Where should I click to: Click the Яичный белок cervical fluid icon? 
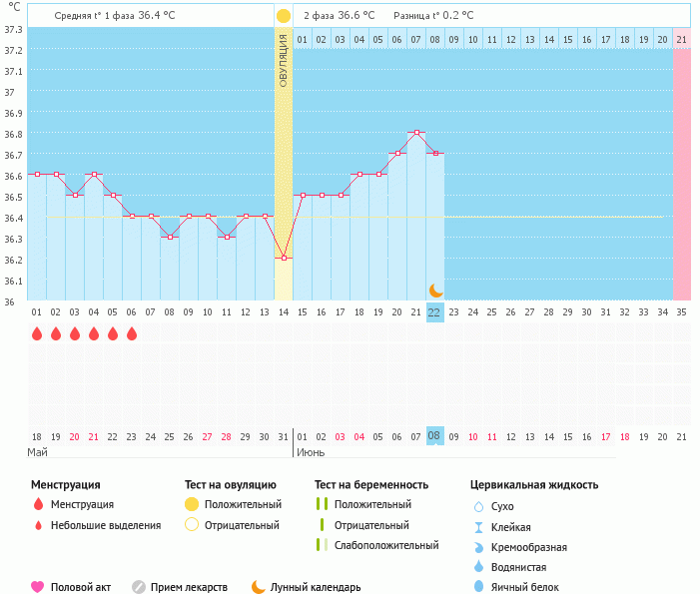pos(478,587)
